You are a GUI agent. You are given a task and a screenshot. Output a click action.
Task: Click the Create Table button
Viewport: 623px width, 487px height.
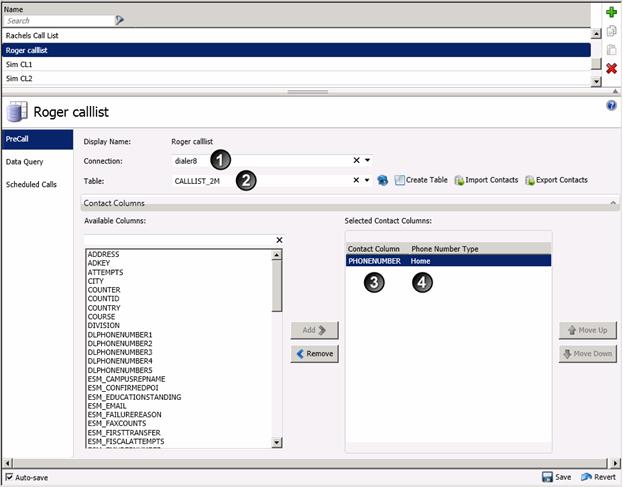(421, 180)
